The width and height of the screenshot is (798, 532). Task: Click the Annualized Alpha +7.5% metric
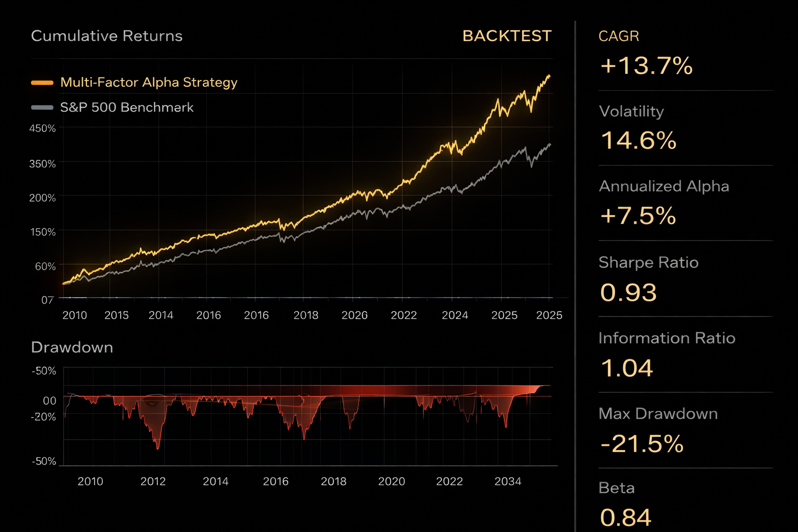(637, 215)
